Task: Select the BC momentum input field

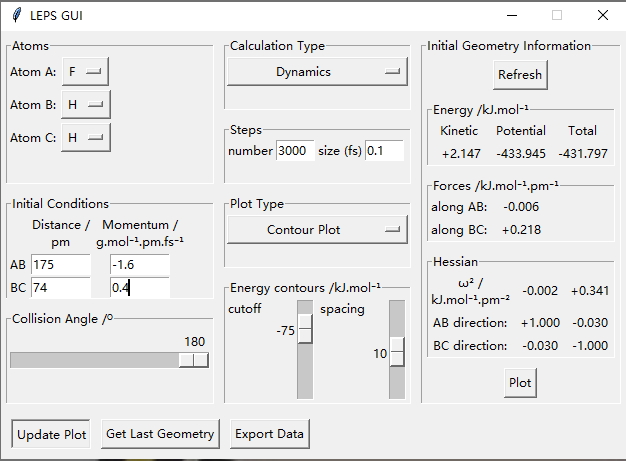Action: tap(139, 288)
